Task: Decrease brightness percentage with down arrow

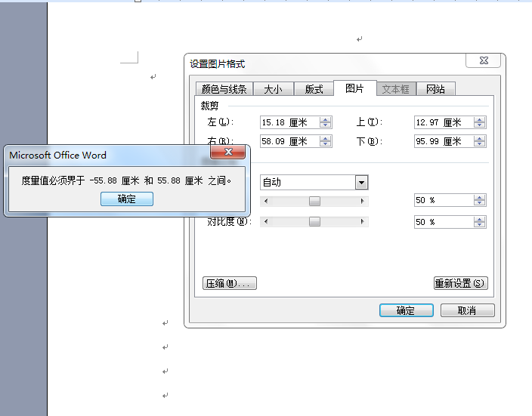Action: click(479, 203)
